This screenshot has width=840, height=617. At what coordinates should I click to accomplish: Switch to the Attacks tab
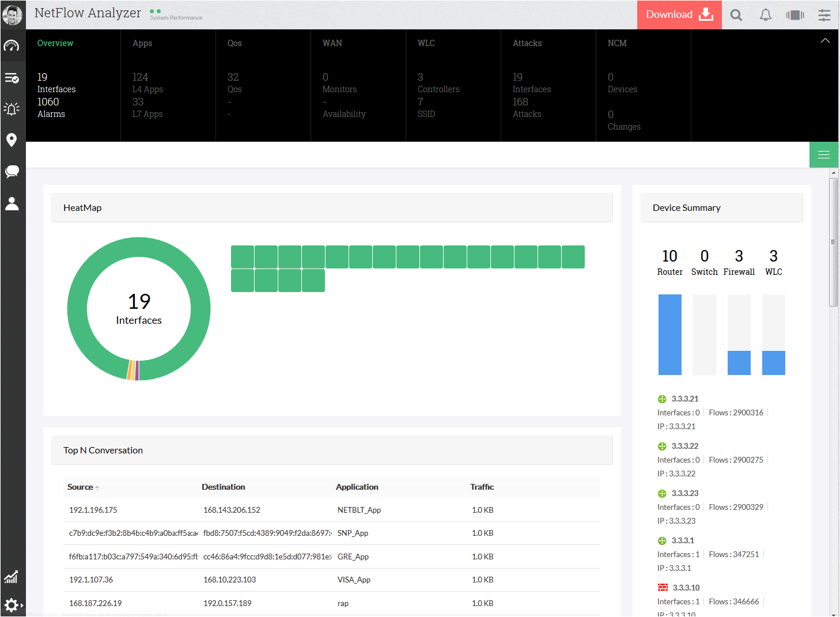pyautogui.click(x=527, y=43)
